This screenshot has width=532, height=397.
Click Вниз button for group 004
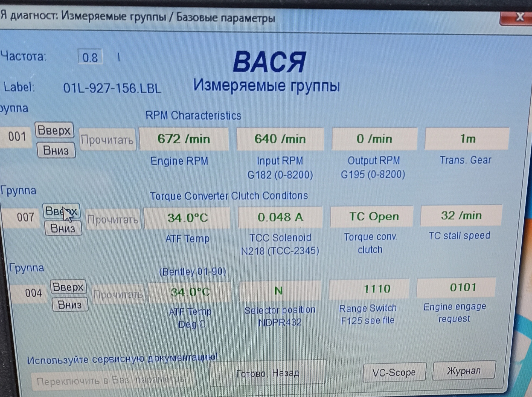[x=70, y=305]
